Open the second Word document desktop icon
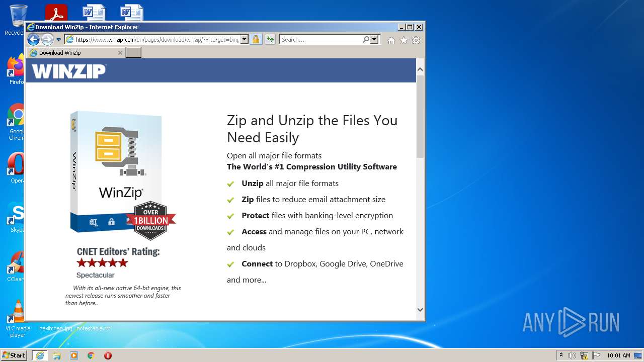This screenshot has height=362, width=644. pos(131,13)
